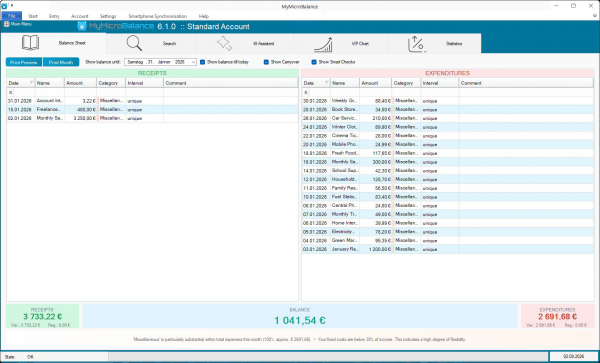
Task: Select the 'Fuel Statio..' expenditure row
Action: tap(448, 197)
